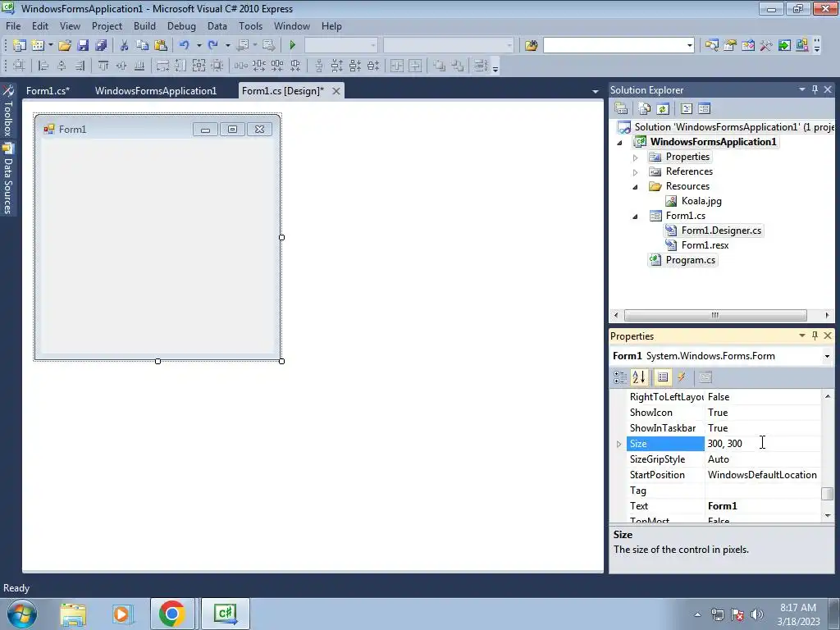Click the Find in Files icon
The width and height of the screenshot is (840, 630).
531,46
